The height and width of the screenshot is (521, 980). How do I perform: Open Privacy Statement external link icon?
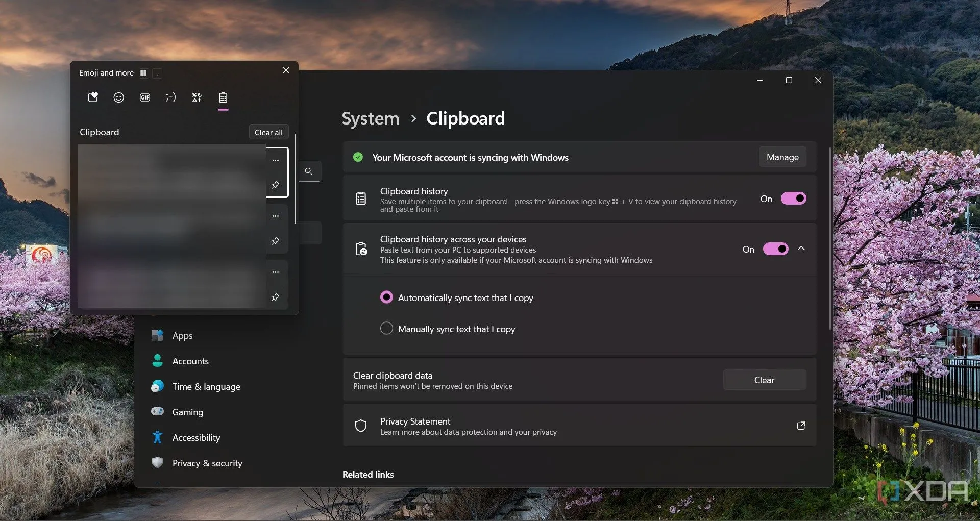pyautogui.click(x=801, y=426)
